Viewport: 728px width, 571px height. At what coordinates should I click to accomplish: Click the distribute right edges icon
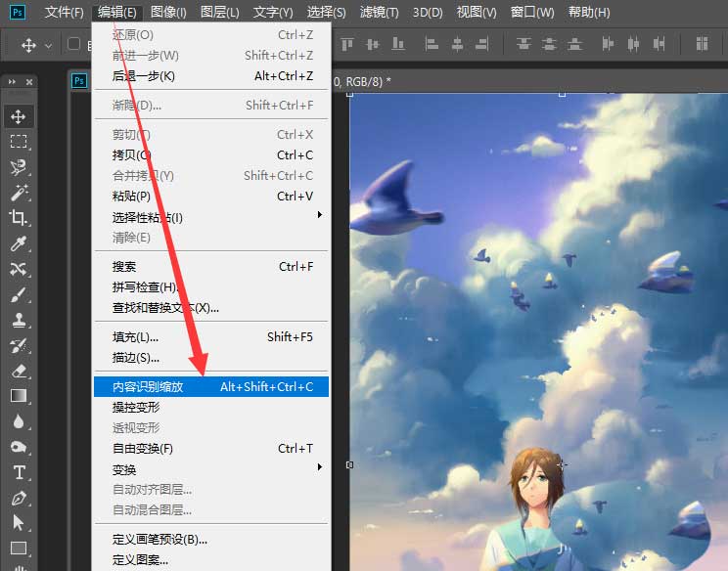point(659,44)
